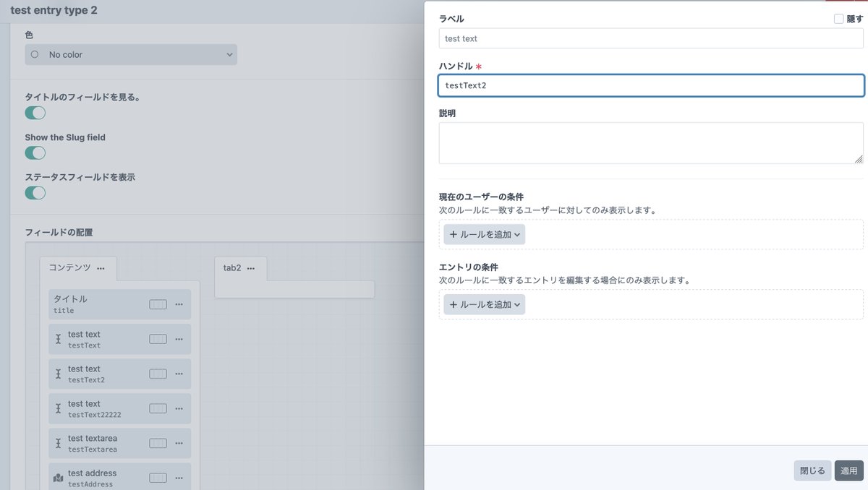
Task: Click the map icon on test address row
Action: pyautogui.click(x=59, y=478)
